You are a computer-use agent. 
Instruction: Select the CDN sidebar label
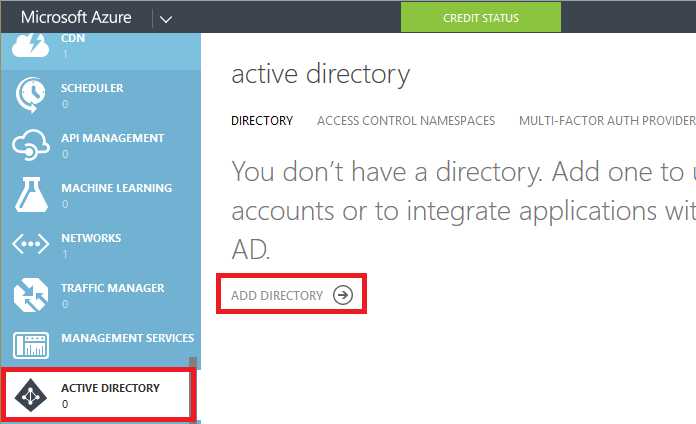click(x=73, y=38)
